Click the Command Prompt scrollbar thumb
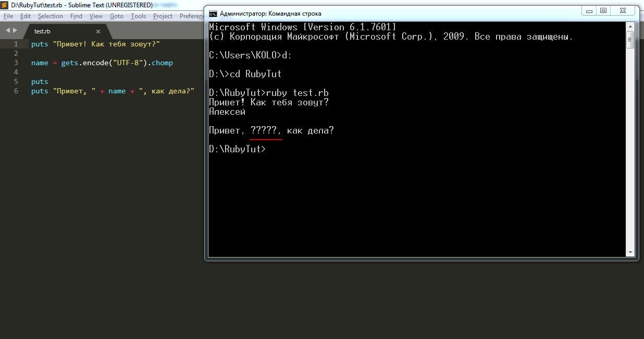 pyautogui.click(x=630, y=40)
